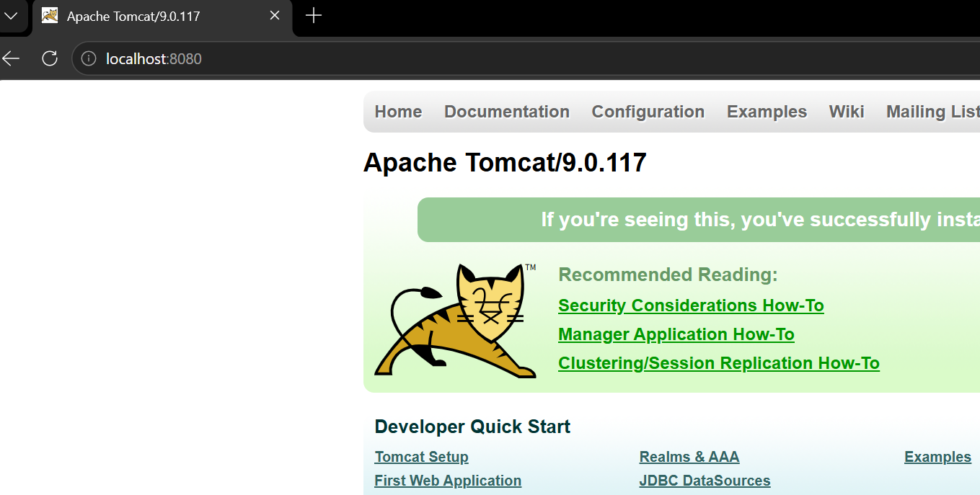
Task: Open Security Considerations How-To link
Action: (691, 306)
